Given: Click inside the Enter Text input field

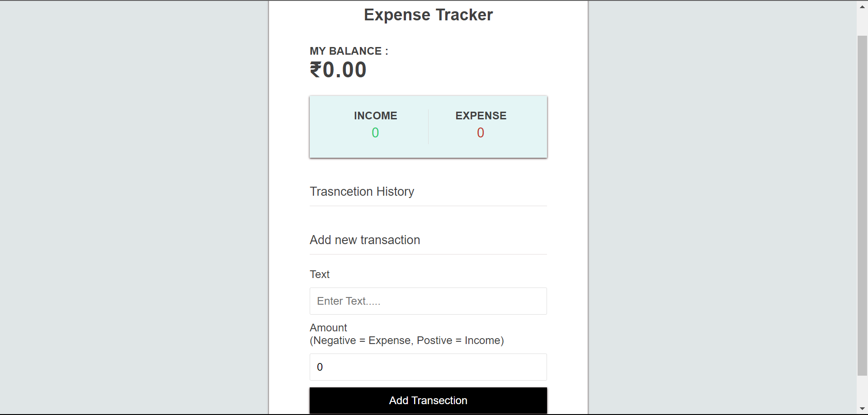Looking at the screenshot, I should point(428,301).
